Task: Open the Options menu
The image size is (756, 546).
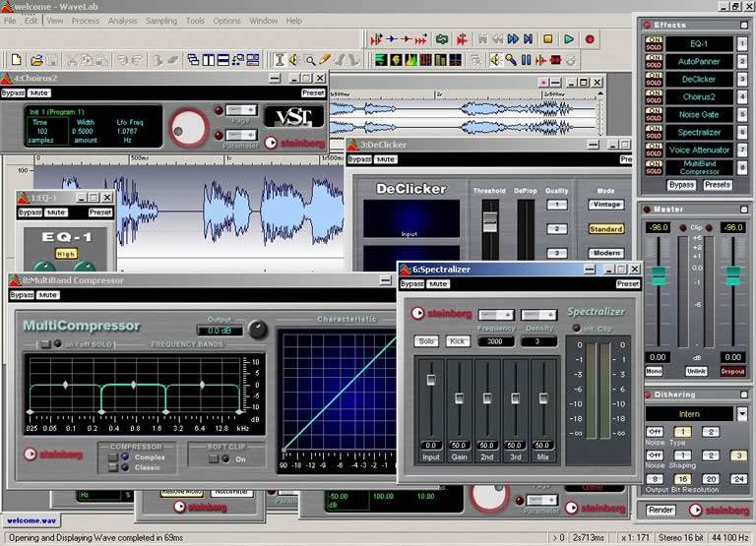Action: click(x=226, y=21)
